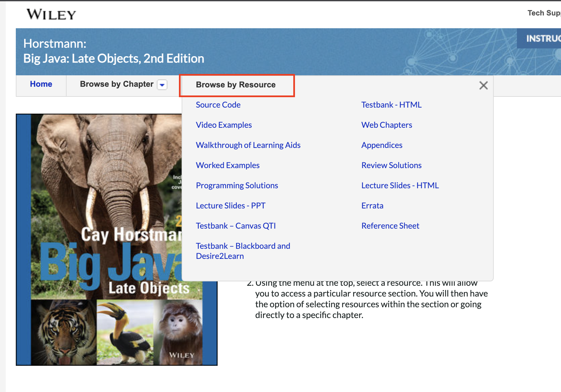Go to the Home tab

click(x=41, y=84)
